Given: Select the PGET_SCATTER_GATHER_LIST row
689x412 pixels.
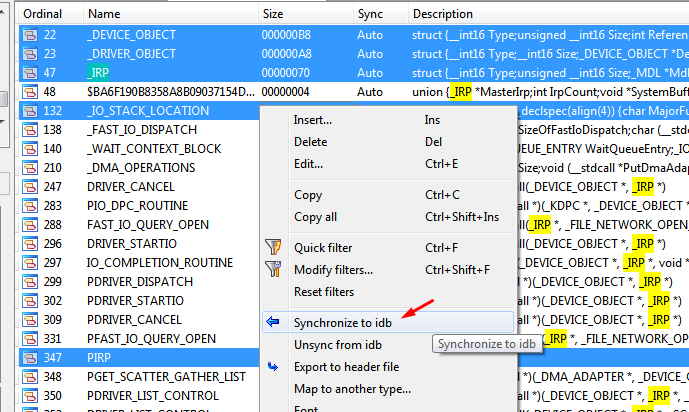Looking at the screenshot, I should click(x=160, y=376).
